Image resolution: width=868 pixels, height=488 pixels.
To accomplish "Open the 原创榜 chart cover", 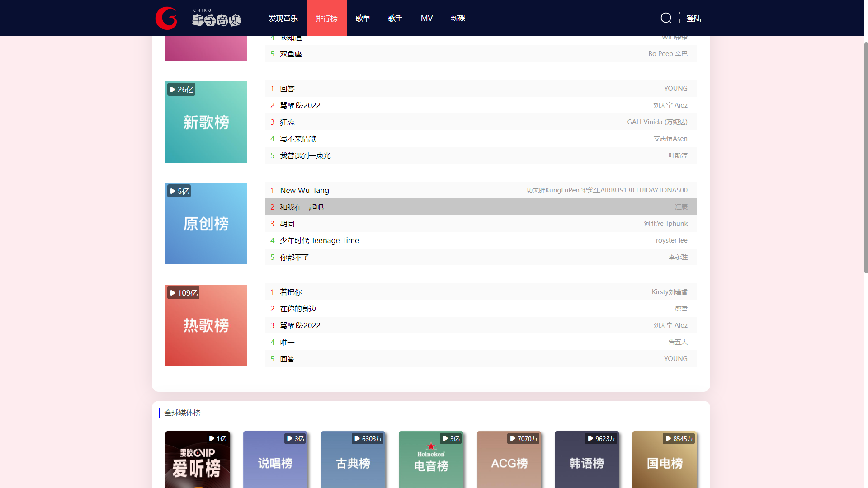I will (x=206, y=223).
